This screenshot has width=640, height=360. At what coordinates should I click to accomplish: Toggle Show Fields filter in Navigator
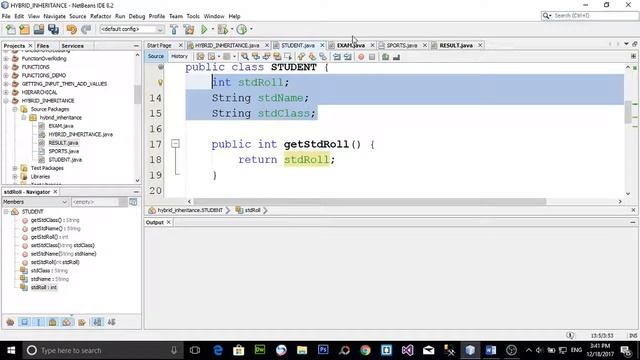pyautogui.click(x=24, y=322)
